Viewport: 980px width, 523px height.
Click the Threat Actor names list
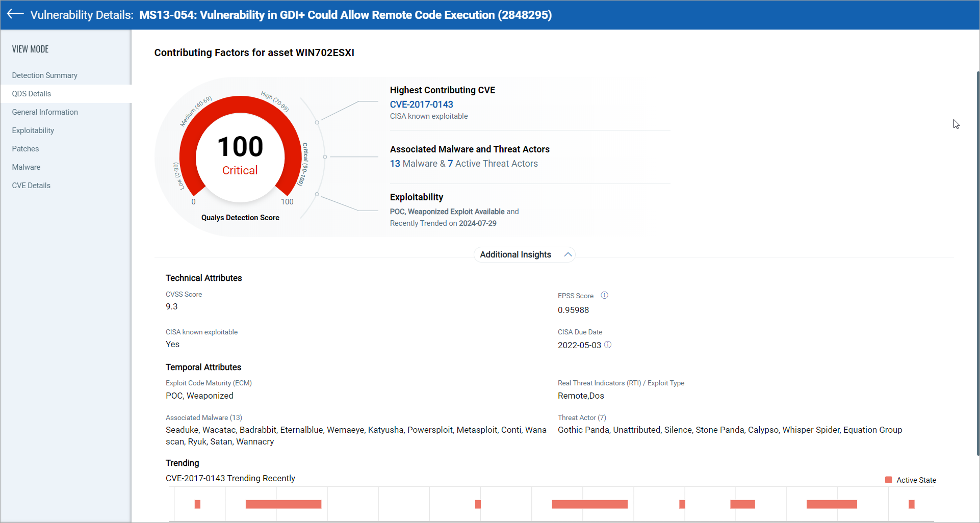730,430
